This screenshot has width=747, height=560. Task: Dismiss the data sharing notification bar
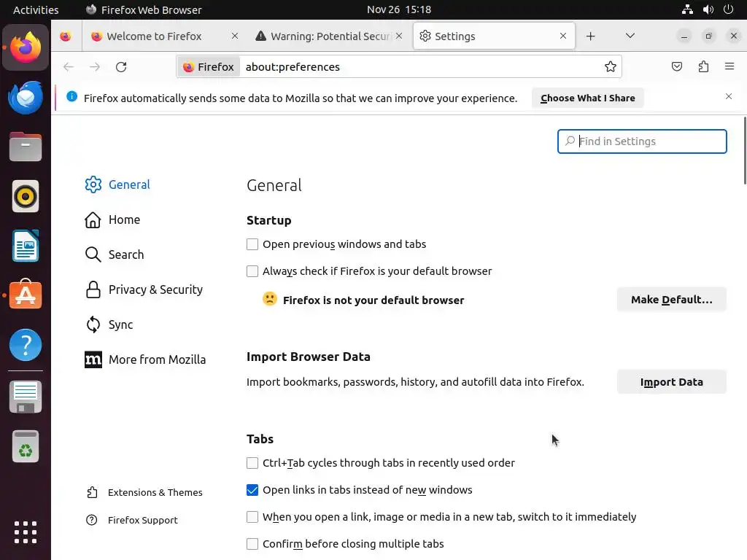click(728, 97)
